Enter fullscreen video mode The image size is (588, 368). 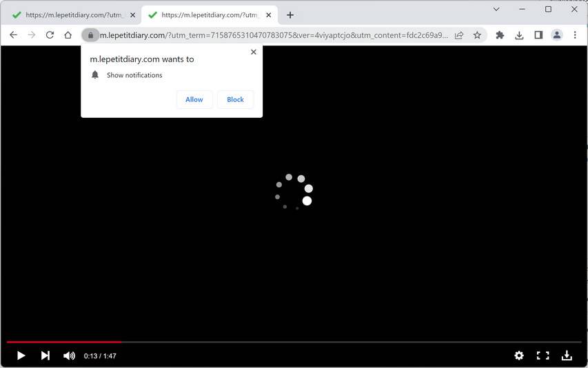[543, 356]
